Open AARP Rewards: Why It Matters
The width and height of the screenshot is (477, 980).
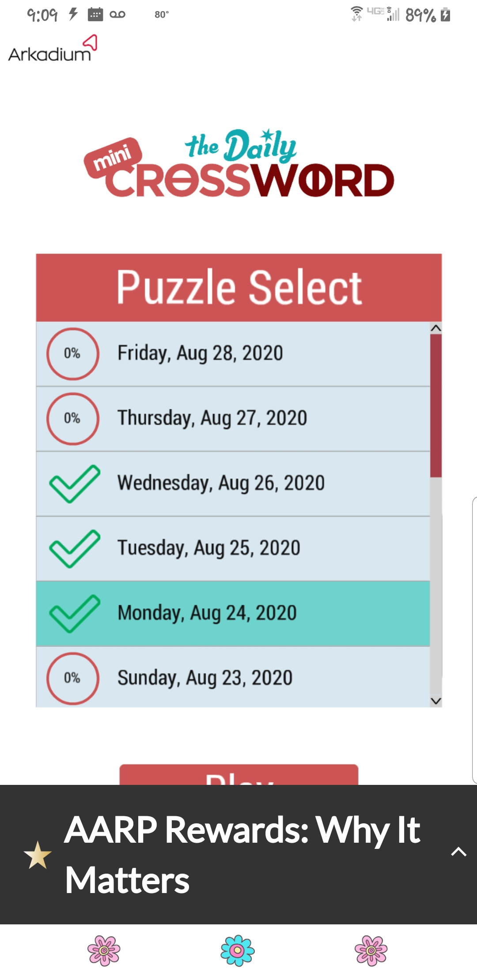tap(242, 855)
